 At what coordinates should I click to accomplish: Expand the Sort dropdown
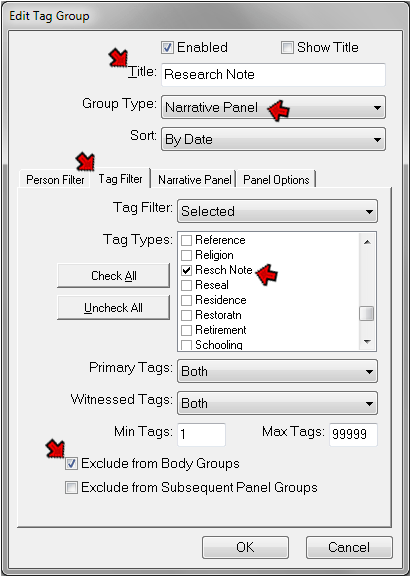pos(273,139)
